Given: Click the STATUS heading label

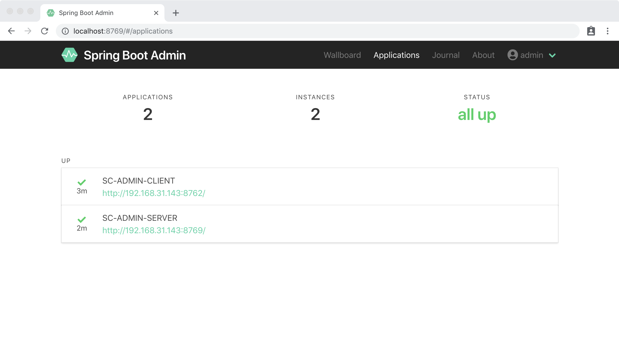Looking at the screenshot, I should point(477,97).
